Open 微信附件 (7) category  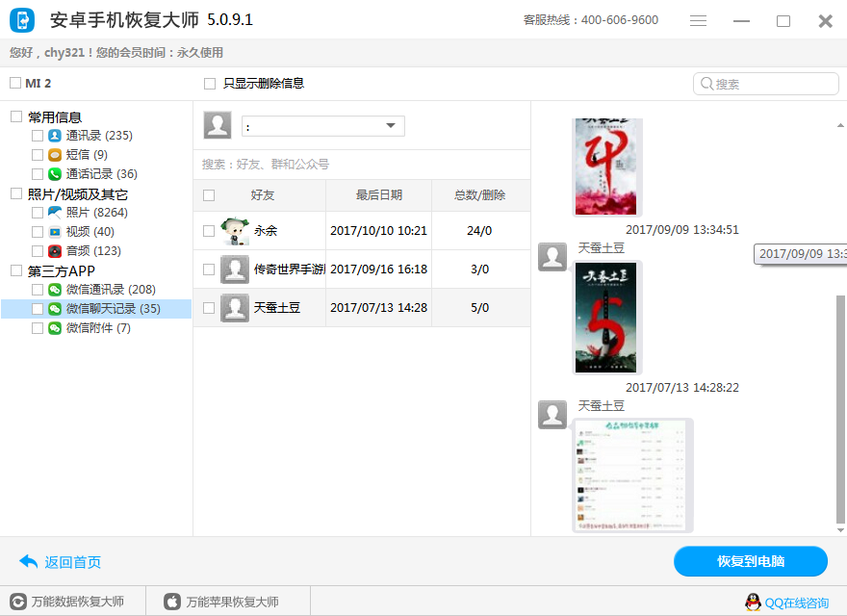click(98, 328)
